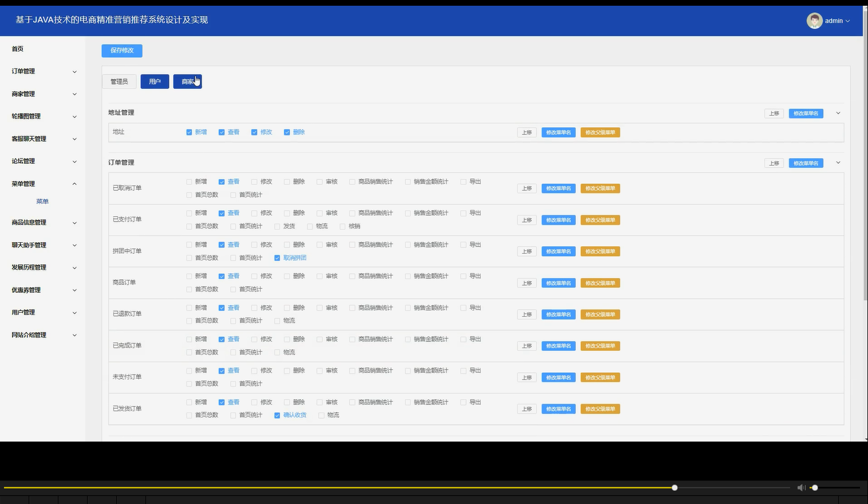Expand 客服聊天管理 sidebar menu

tap(43, 139)
